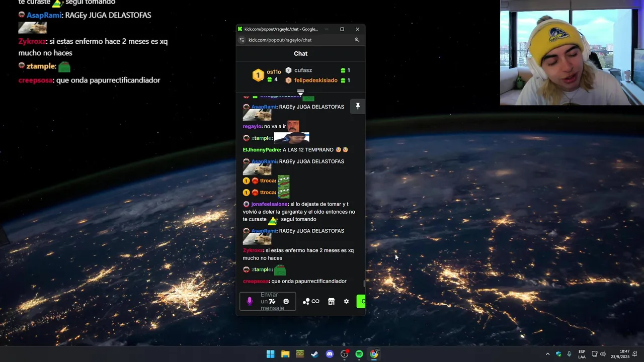The width and height of the screenshot is (644, 362).
Task: Click the three-dots bubbles icon in chat bar
Action: [306, 301]
